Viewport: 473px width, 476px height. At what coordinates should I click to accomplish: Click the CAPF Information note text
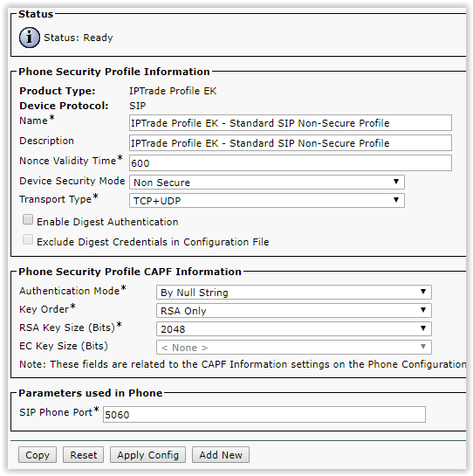coord(243,364)
